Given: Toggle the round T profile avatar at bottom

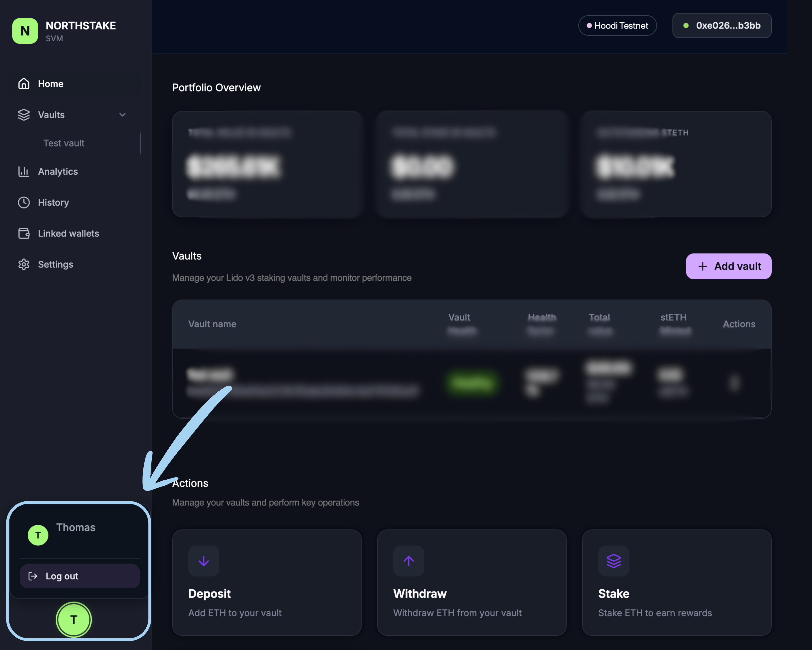Looking at the screenshot, I should 74,620.
